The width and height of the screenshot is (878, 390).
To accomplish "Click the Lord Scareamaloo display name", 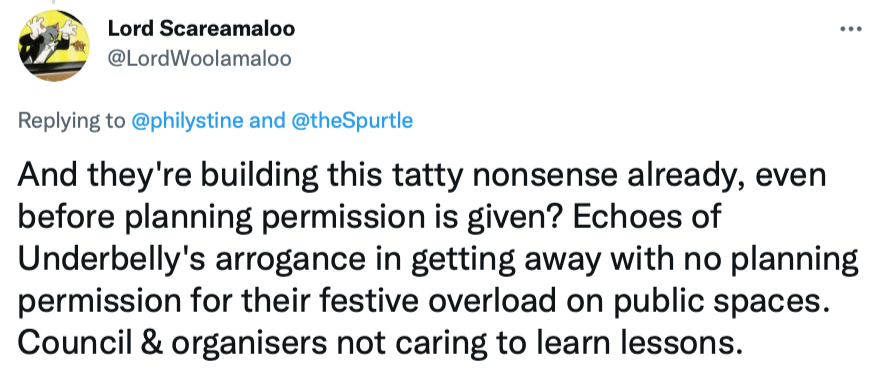I will click(x=201, y=29).
